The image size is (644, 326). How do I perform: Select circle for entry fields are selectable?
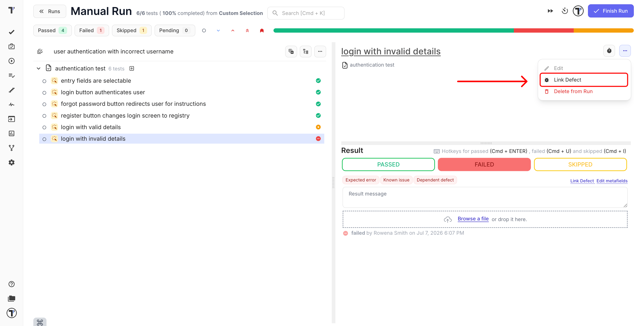44,81
